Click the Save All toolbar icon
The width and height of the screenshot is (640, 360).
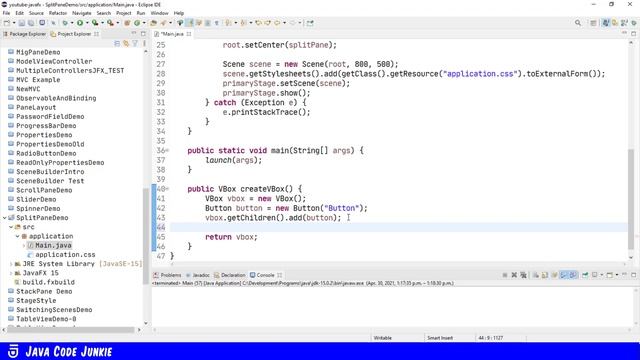31,23
